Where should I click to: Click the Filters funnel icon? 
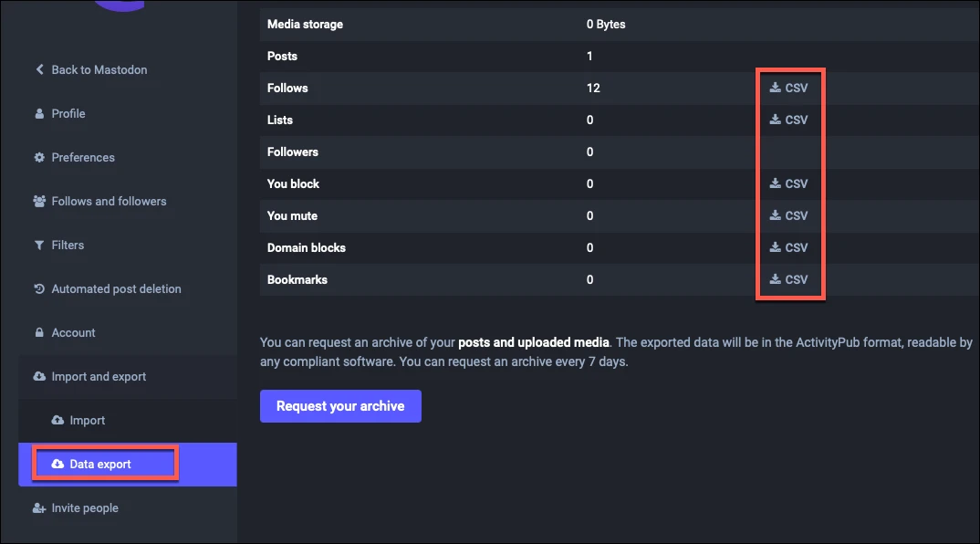[39, 246]
